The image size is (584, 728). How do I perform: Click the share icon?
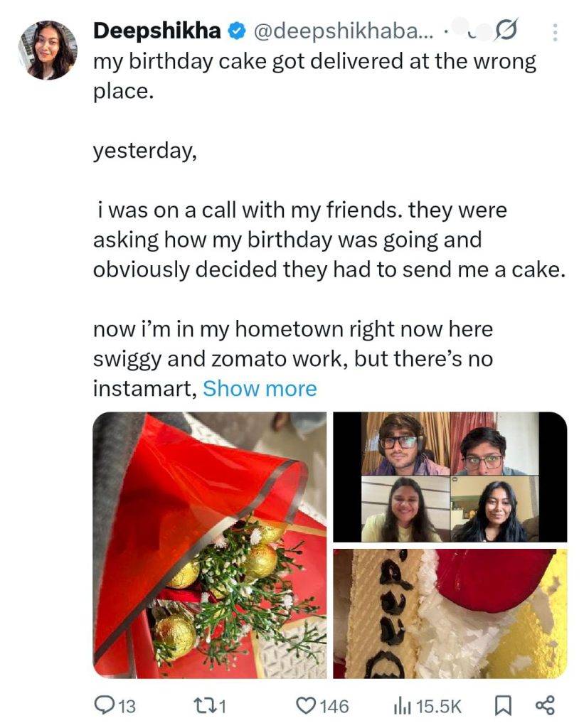tap(543, 705)
